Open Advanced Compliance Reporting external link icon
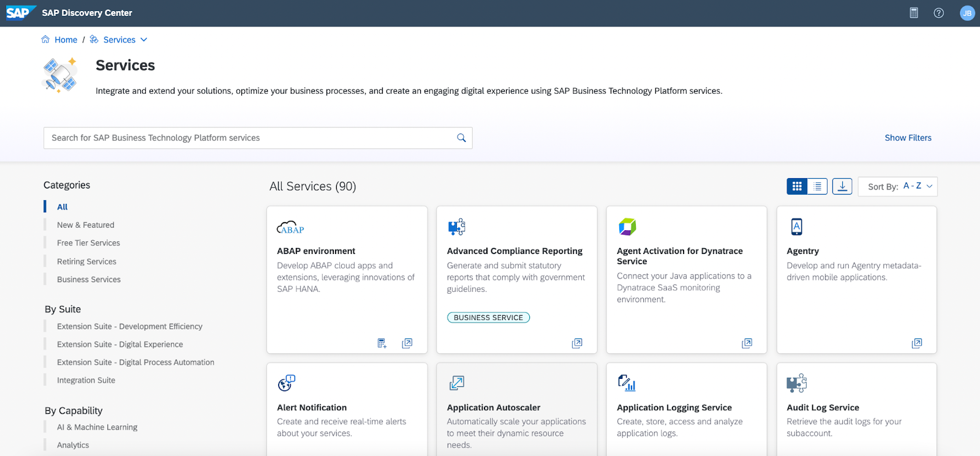 point(577,343)
